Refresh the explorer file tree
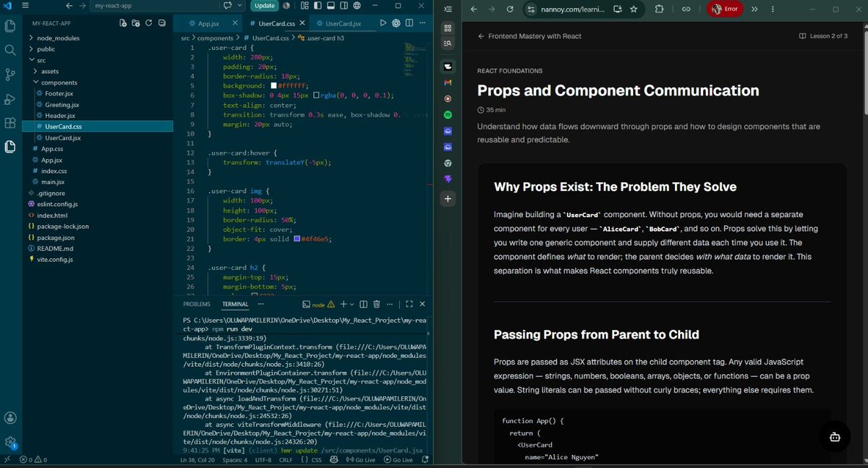Image resolution: width=868 pixels, height=468 pixels. point(148,23)
